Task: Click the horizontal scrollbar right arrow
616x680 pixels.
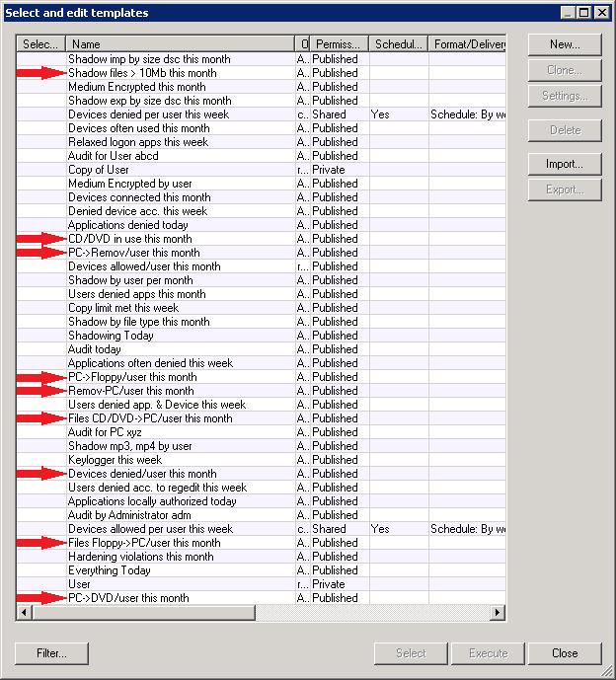Action: point(498,612)
